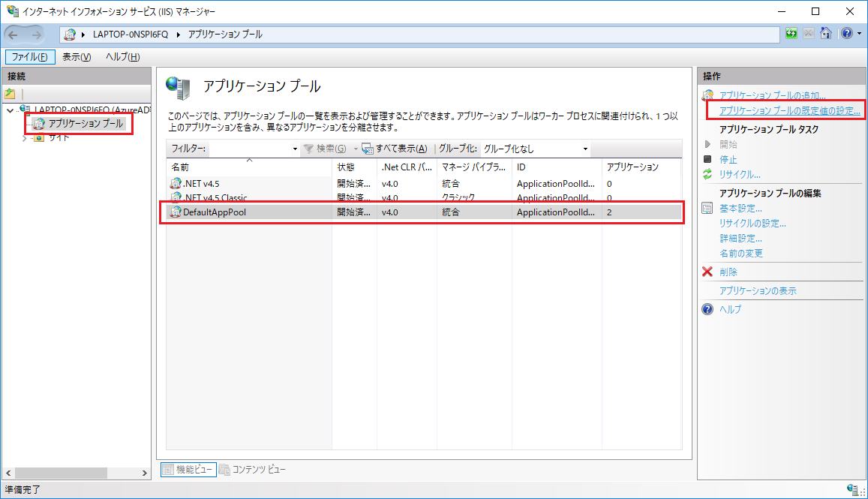Click the home icon in the toolbar
The width and height of the screenshot is (868, 499).
[x=826, y=33]
